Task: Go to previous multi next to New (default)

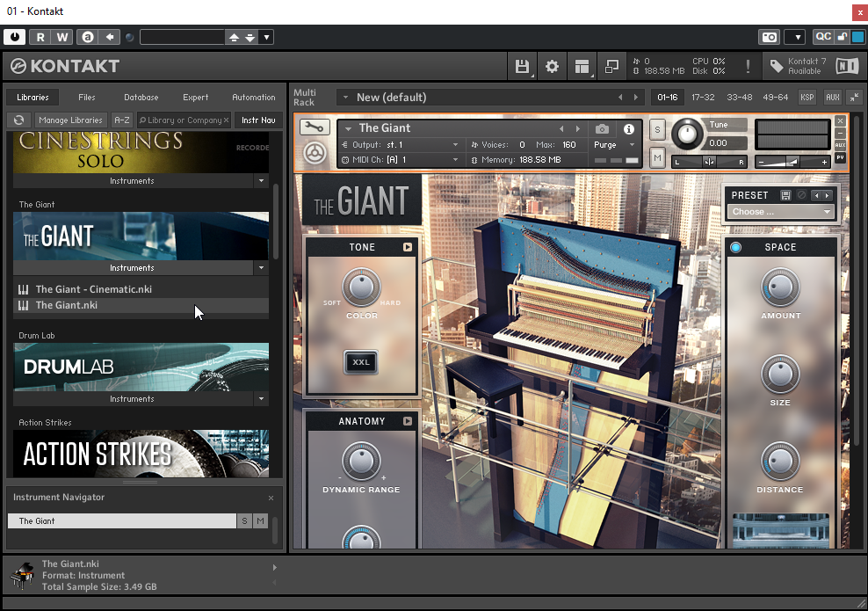Action: click(620, 98)
